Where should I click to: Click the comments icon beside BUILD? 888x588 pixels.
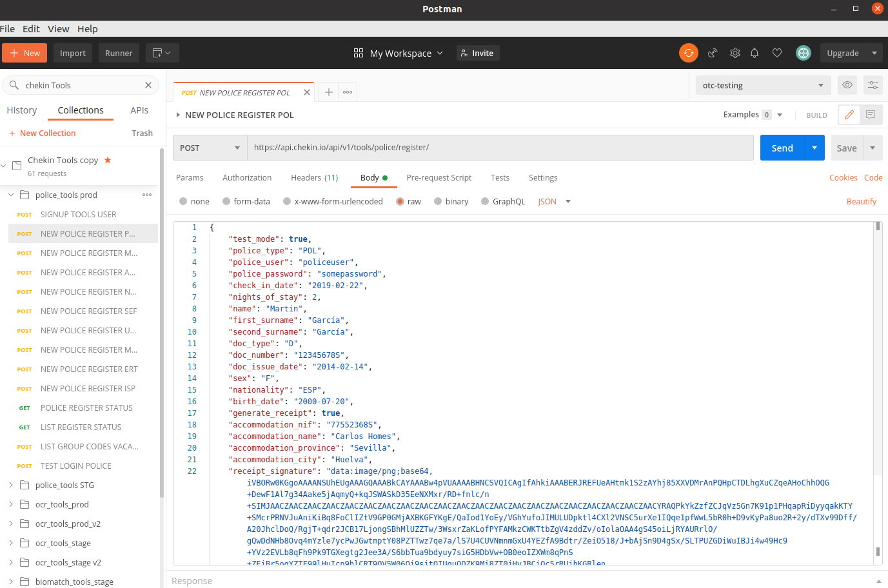point(871,115)
